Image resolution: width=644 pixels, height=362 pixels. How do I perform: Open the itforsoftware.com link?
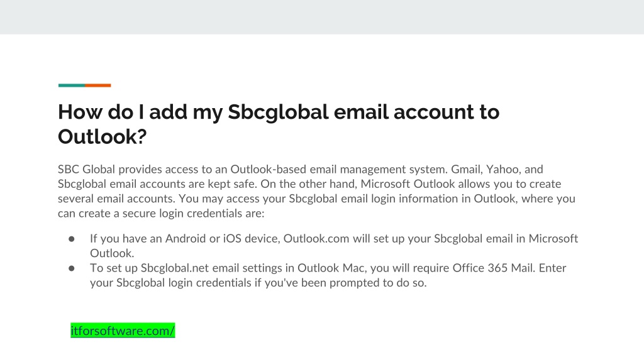coord(123,331)
